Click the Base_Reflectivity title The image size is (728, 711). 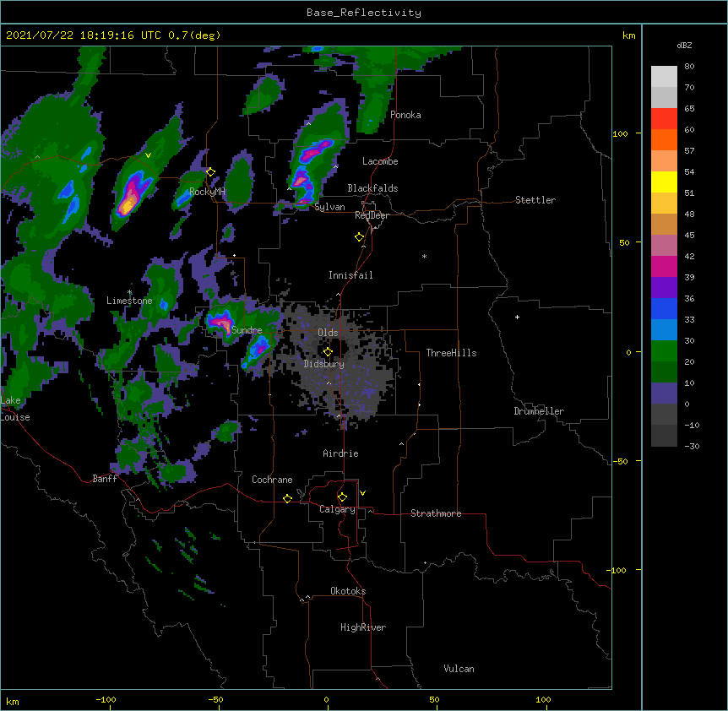(x=364, y=13)
